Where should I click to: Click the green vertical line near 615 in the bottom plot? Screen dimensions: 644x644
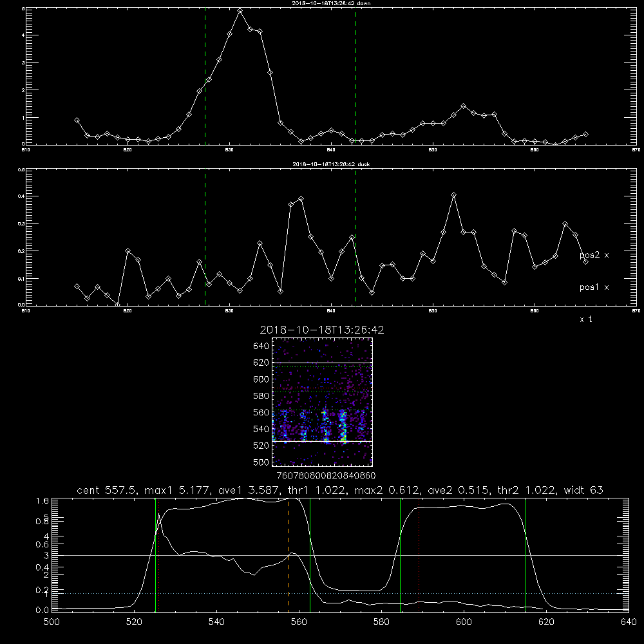[x=526, y=555]
